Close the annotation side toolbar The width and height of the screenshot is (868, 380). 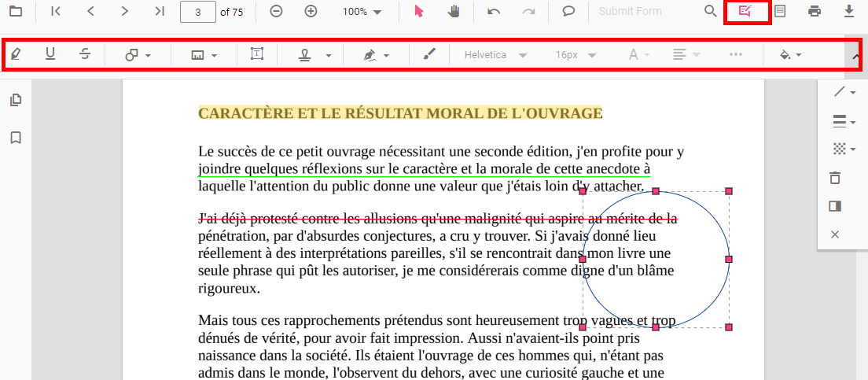click(x=835, y=235)
